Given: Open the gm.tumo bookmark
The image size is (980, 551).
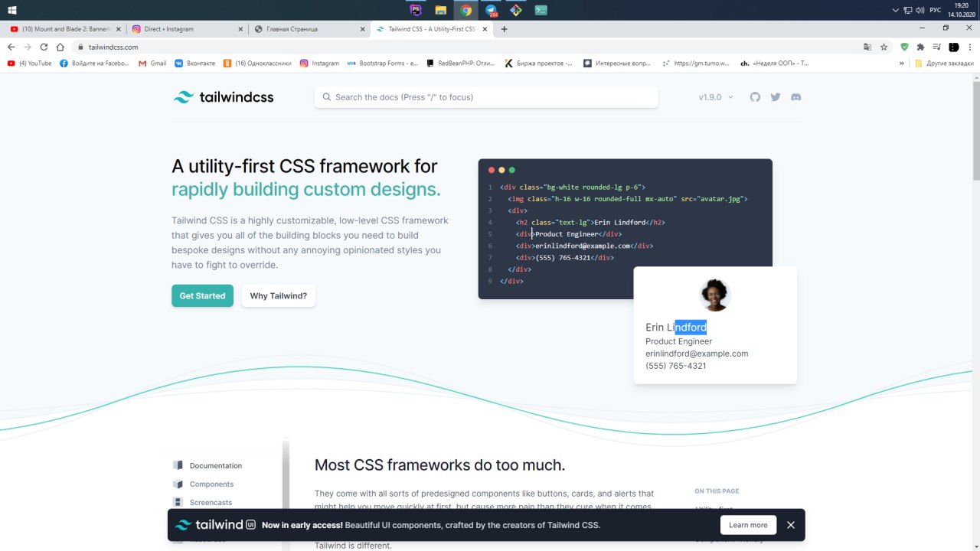Looking at the screenshot, I should pos(696,64).
